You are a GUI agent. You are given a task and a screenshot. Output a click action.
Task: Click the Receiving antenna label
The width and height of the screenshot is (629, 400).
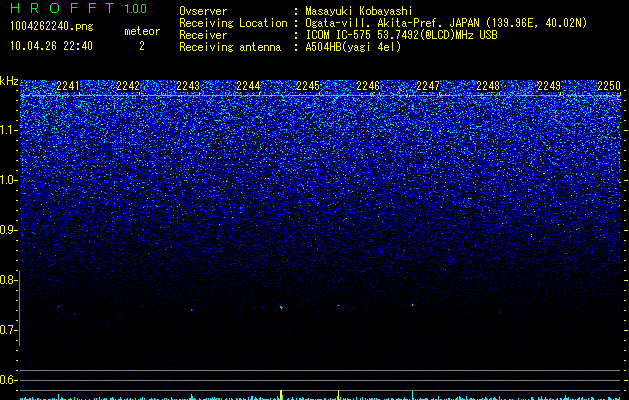click(230, 47)
